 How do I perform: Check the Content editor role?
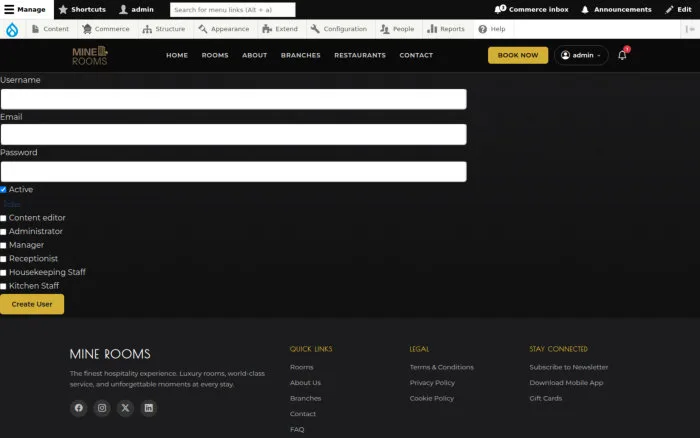[3, 218]
